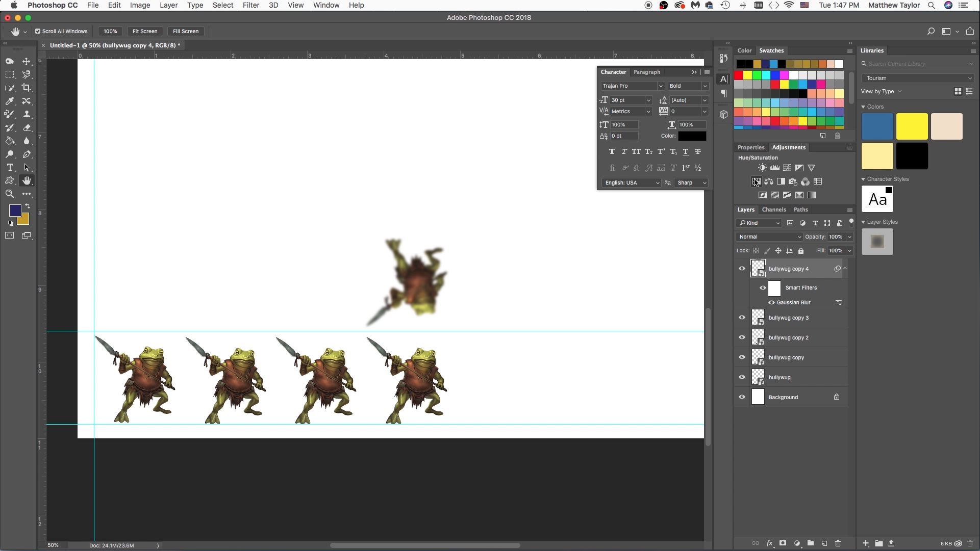980x551 pixels.
Task: Switch to the Channels tab
Action: click(x=773, y=209)
